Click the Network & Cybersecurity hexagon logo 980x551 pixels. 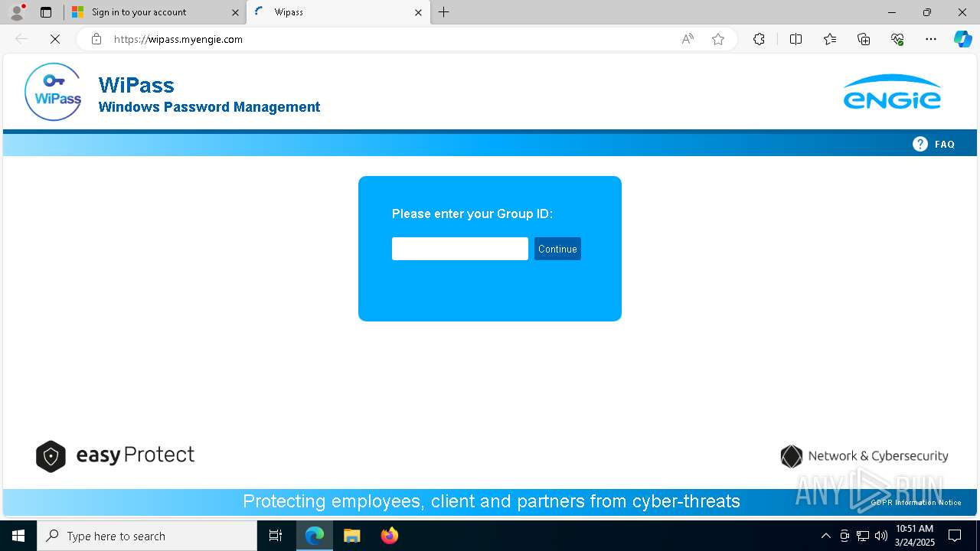pos(791,456)
